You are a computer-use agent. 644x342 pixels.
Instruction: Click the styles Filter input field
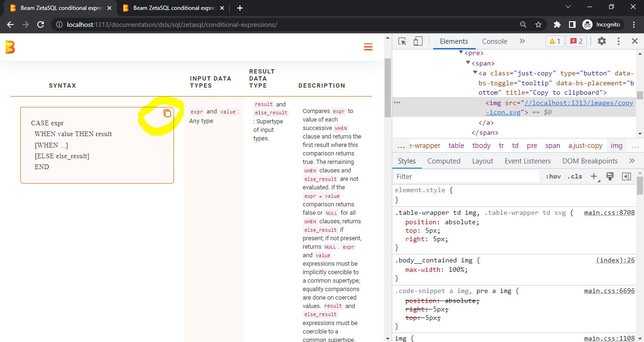[467, 177]
